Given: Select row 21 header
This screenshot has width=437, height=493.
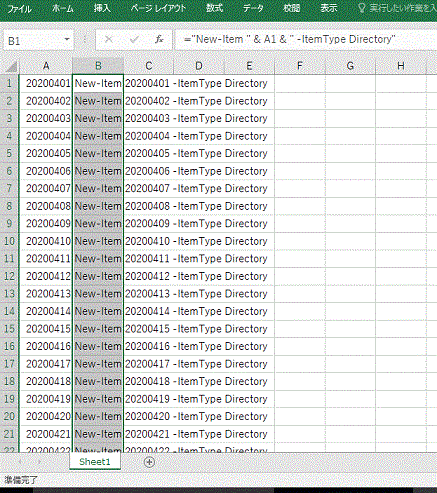Looking at the screenshot, I should point(9,434).
